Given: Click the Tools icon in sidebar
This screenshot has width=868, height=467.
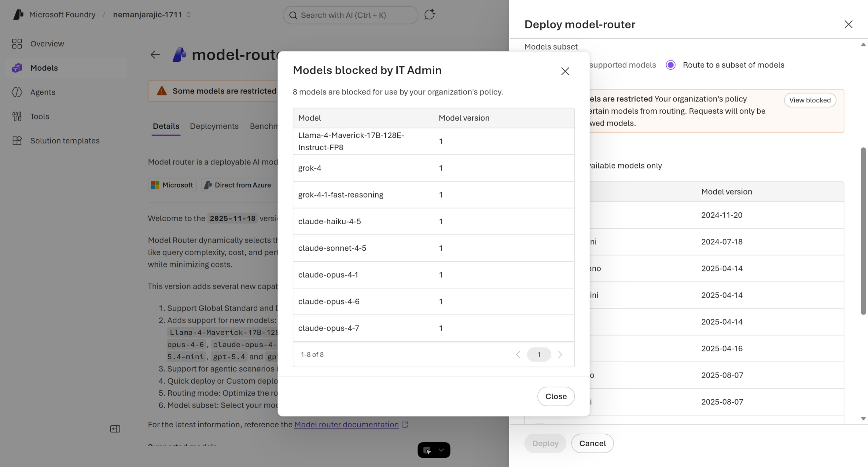Looking at the screenshot, I should [17, 116].
